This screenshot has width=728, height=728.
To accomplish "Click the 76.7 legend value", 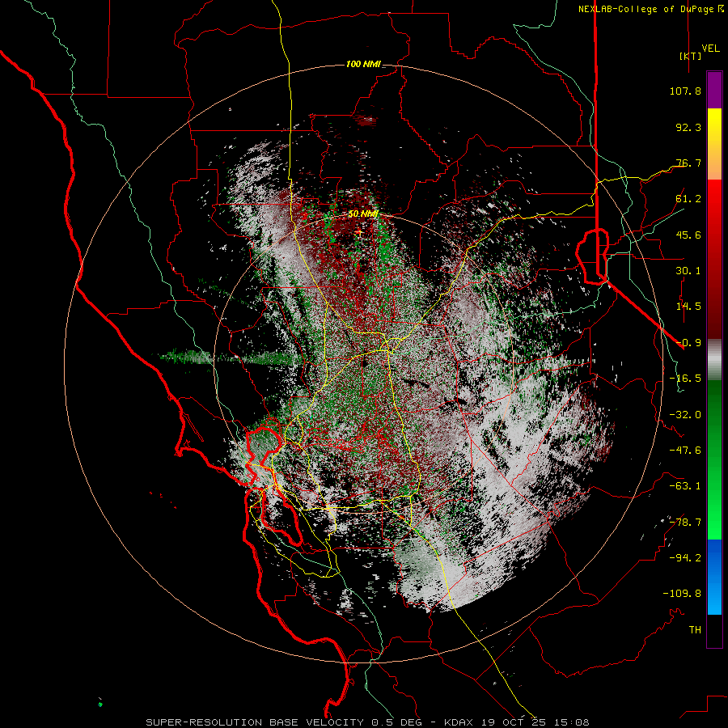I will click(688, 163).
